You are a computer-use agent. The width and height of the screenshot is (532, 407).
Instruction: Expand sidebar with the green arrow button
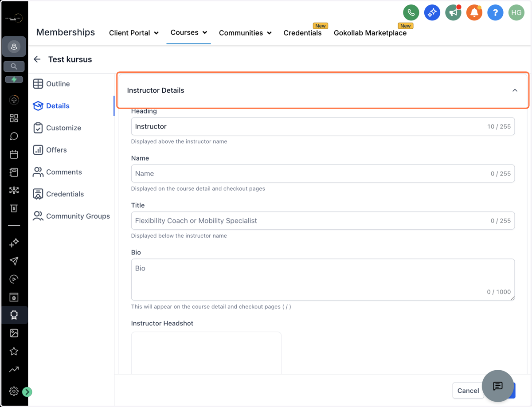pyautogui.click(x=27, y=391)
